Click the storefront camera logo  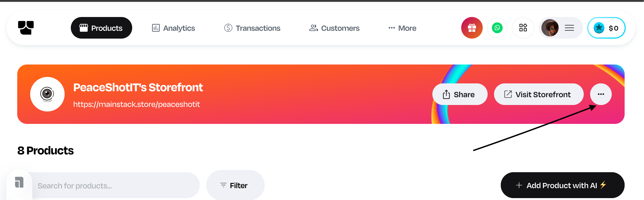click(x=47, y=94)
